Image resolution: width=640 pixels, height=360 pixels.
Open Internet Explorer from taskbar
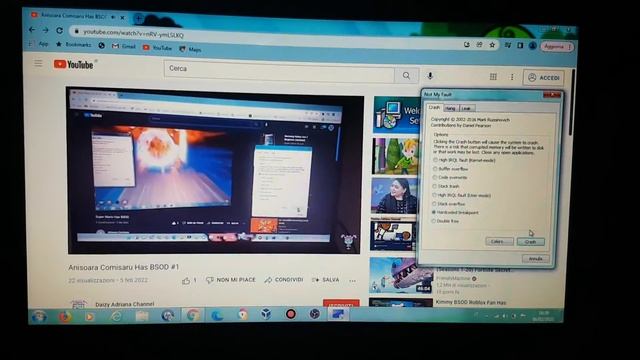click(x=116, y=316)
